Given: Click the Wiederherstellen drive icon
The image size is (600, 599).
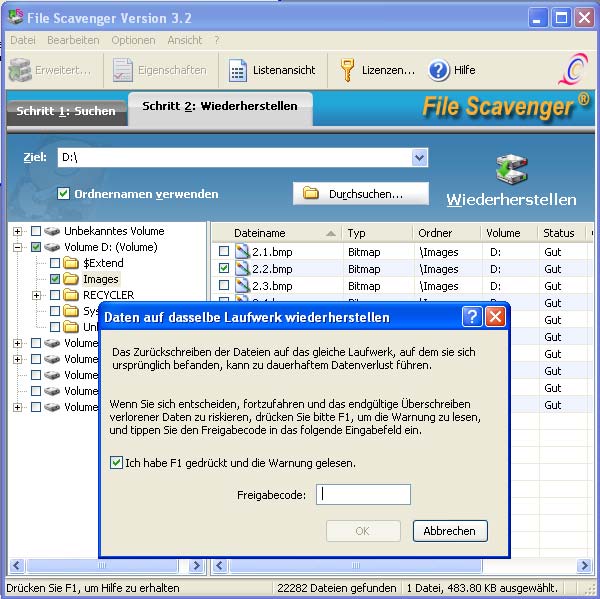Looking at the screenshot, I should tap(512, 170).
